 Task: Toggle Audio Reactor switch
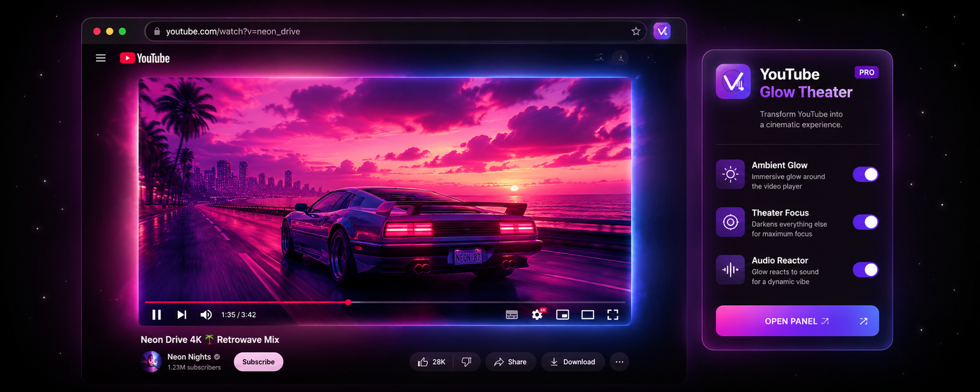(866, 269)
